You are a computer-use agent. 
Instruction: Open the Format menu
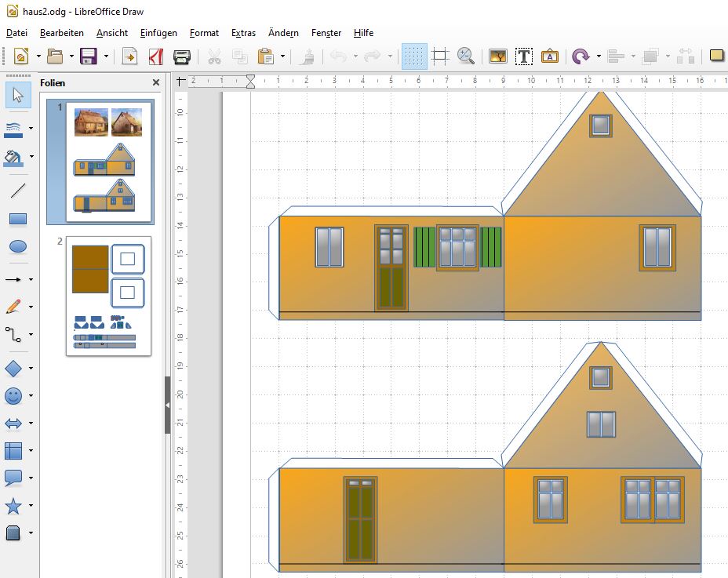[204, 33]
